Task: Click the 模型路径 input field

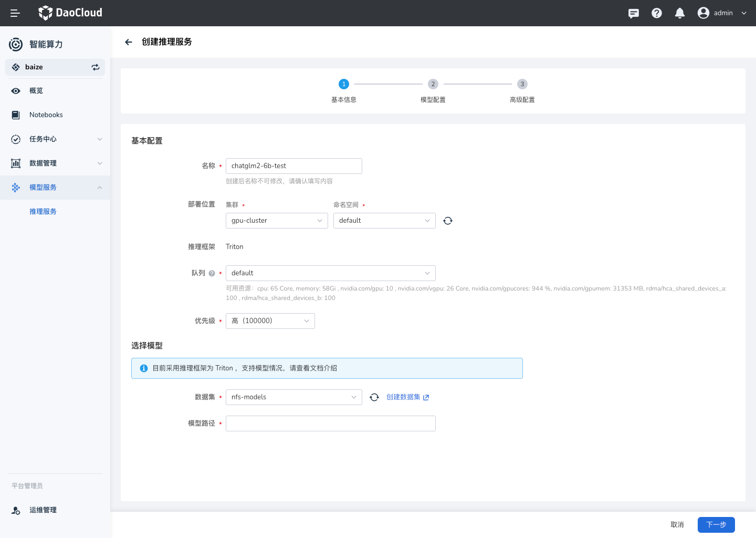Action: [x=331, y=423]
